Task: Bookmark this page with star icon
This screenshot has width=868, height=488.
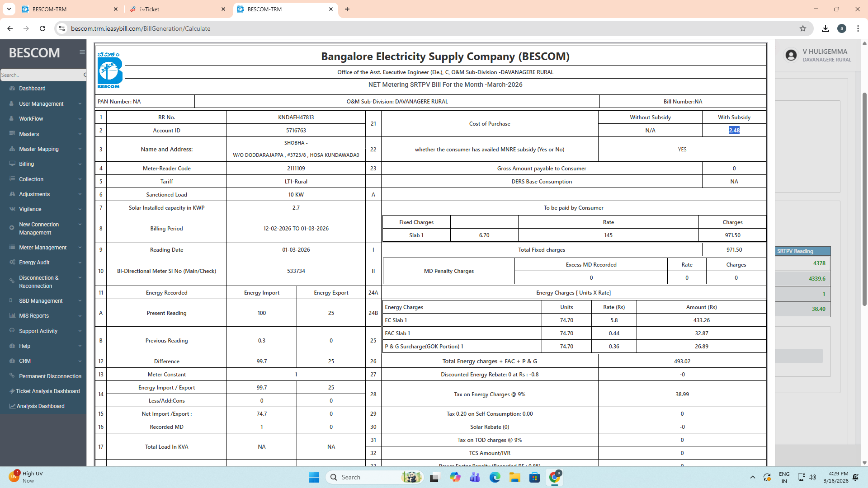Action: click(x=802, y=28)
